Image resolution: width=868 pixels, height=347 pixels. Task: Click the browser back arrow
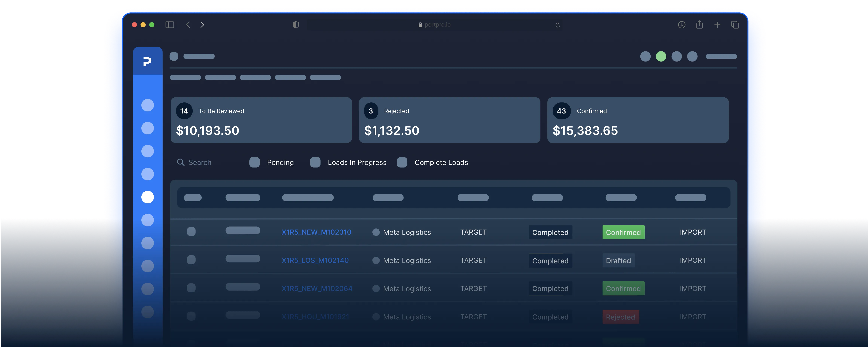click(x=188, y=25)
